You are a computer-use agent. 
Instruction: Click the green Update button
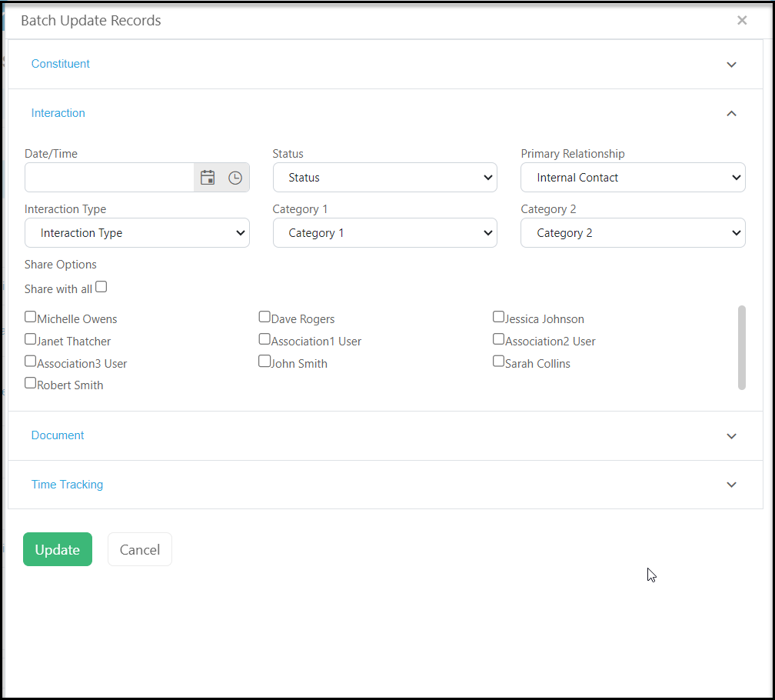coord(58,549)
